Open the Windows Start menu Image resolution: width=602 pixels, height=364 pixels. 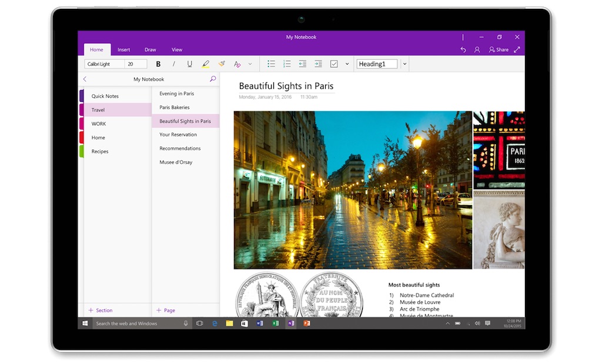(x=85, y=323)
